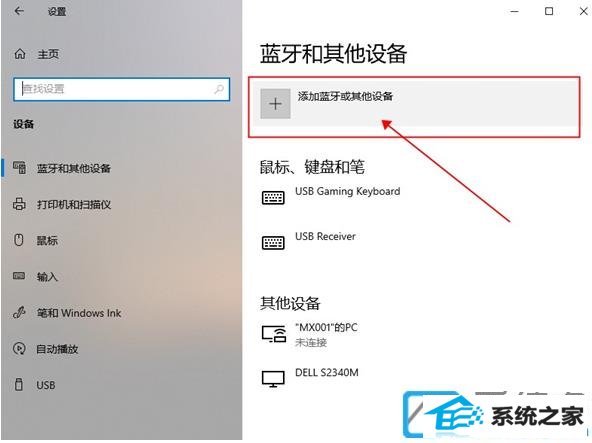Maximize the Settings window
The width and height of the screenshot is (592, 443).
pos(549,11)
